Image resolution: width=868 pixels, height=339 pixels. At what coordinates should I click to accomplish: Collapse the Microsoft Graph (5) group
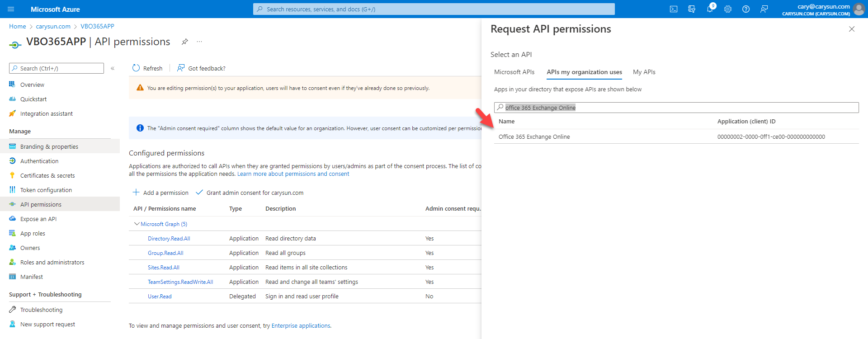click(x=137, y=224)
